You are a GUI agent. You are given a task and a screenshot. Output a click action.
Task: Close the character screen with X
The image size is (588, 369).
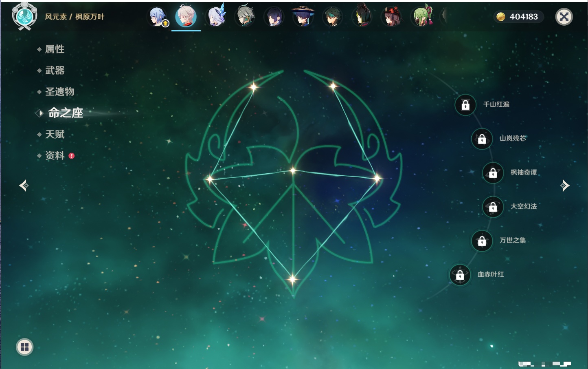click(564, 17)
